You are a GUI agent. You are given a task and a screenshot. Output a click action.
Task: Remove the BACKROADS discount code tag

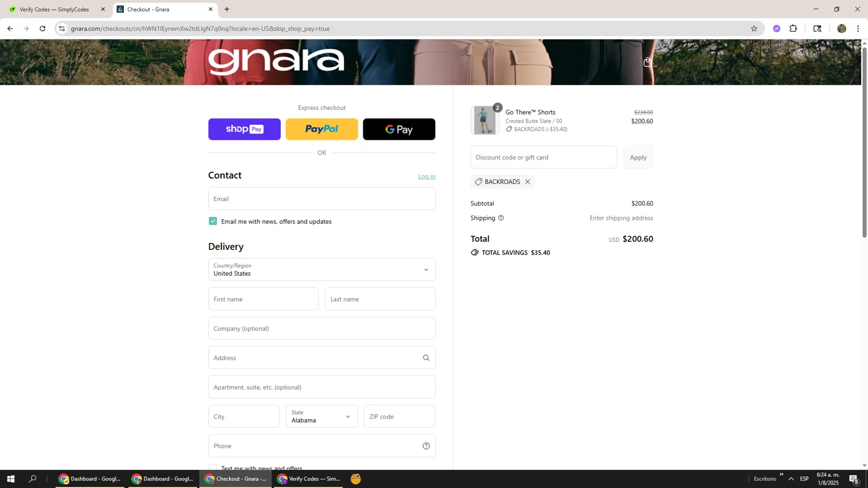527,182
